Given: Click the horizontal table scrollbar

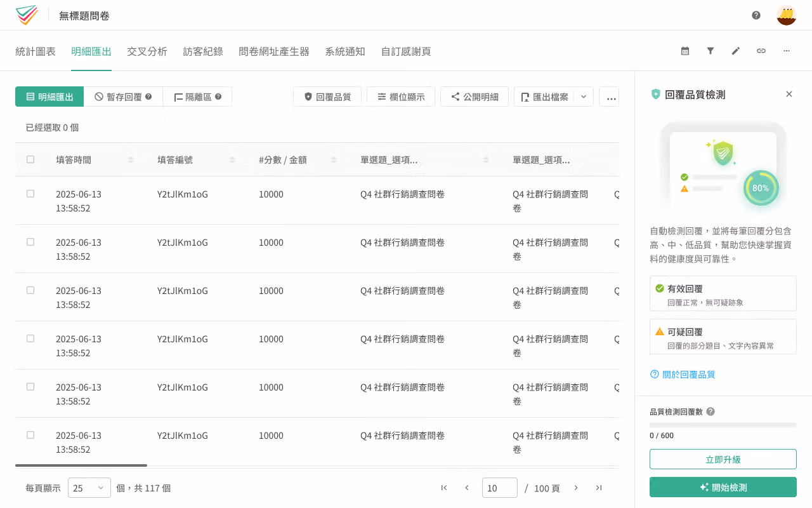Looking at the screenshot, I should [x=81, y=465].
